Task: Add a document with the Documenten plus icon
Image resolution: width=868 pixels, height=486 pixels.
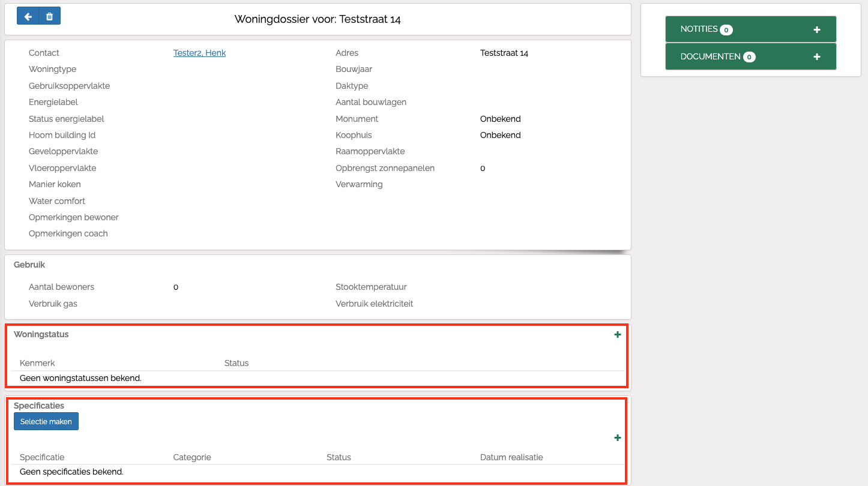Action: 816,57
